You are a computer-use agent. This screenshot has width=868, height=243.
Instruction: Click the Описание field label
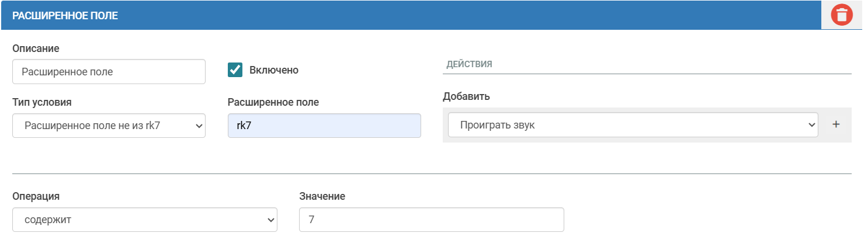(x=36, y=48)
